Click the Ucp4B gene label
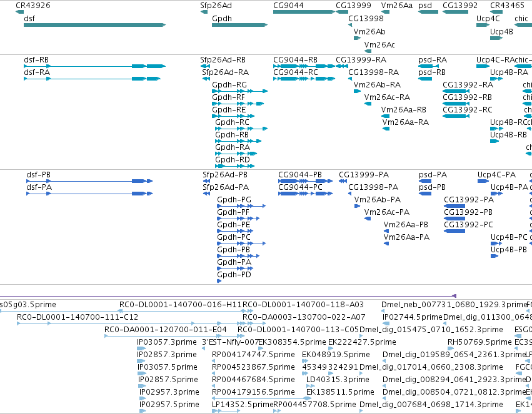The height and width of the screenshot is (414, 532). click(501, 31)
